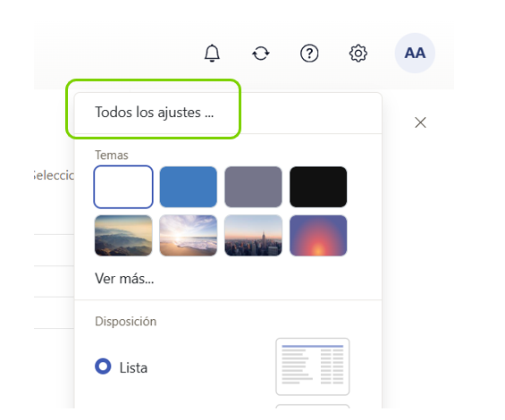Viewport: 505px width, 420px height.
Task: Click the Lista layout preview thumbnail
Action: point(313,366)
